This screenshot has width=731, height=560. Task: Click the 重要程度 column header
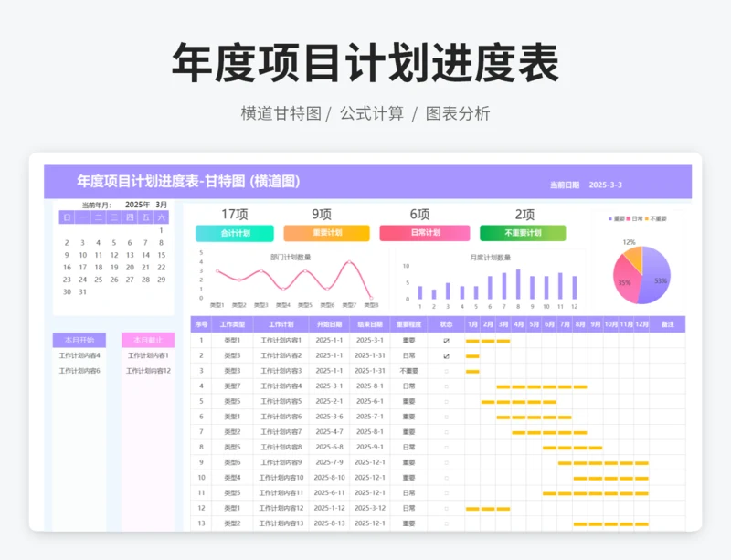(408, 324)
